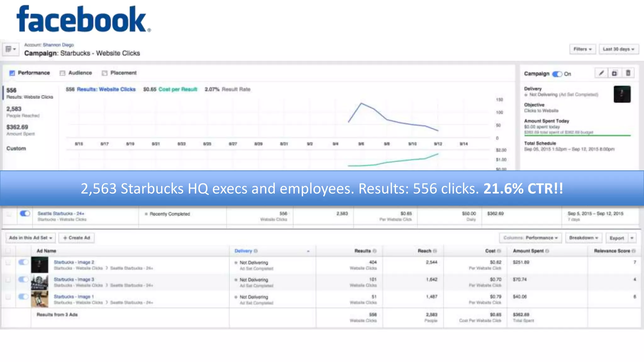Click the Result Rate 2.07% chart legend
Viewport: 644px width, 362px height.
click(228, 89)
